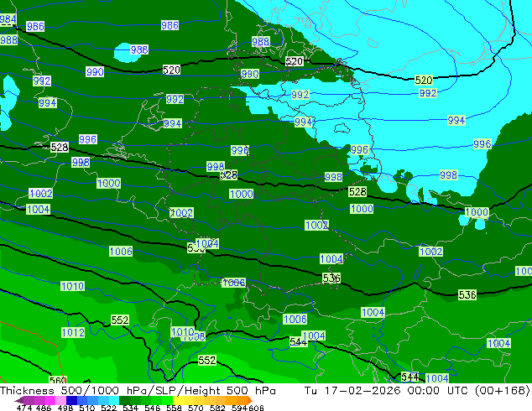Click the '1006' label above the '1010' label

[x=121, y=252]
